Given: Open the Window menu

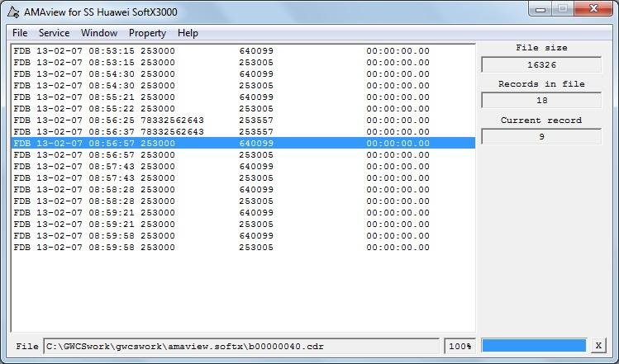Looking at the screenshot, I should pyautogui.click(x=99, y=33).
